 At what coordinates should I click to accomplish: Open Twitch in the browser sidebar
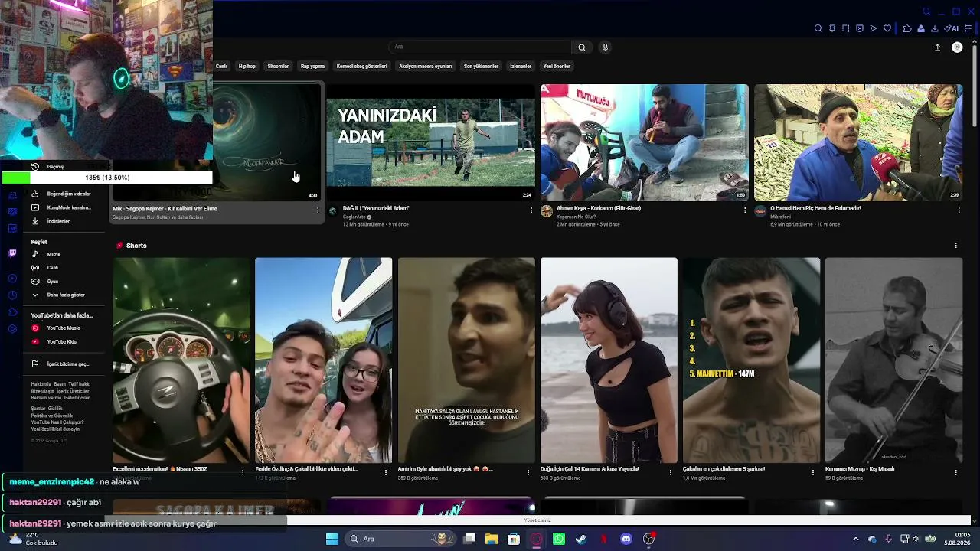(x=12, y=253)
